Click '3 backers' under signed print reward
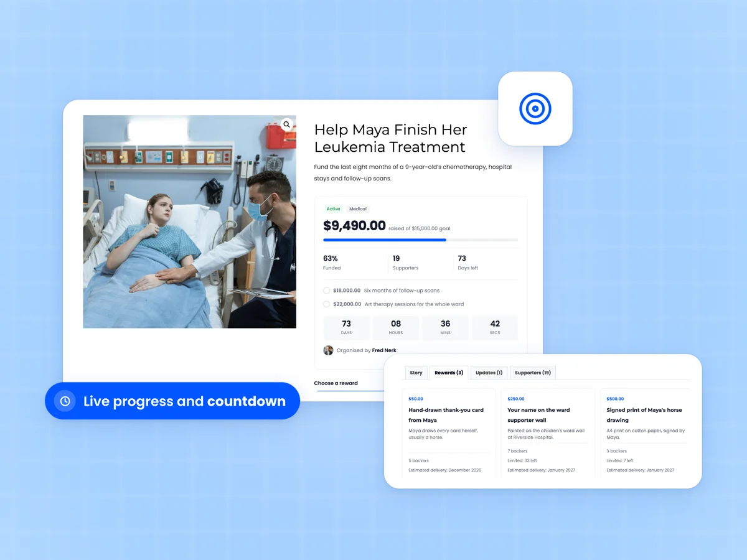The width and height of the screenshot is (747, 560). click(x=617, y=451)
